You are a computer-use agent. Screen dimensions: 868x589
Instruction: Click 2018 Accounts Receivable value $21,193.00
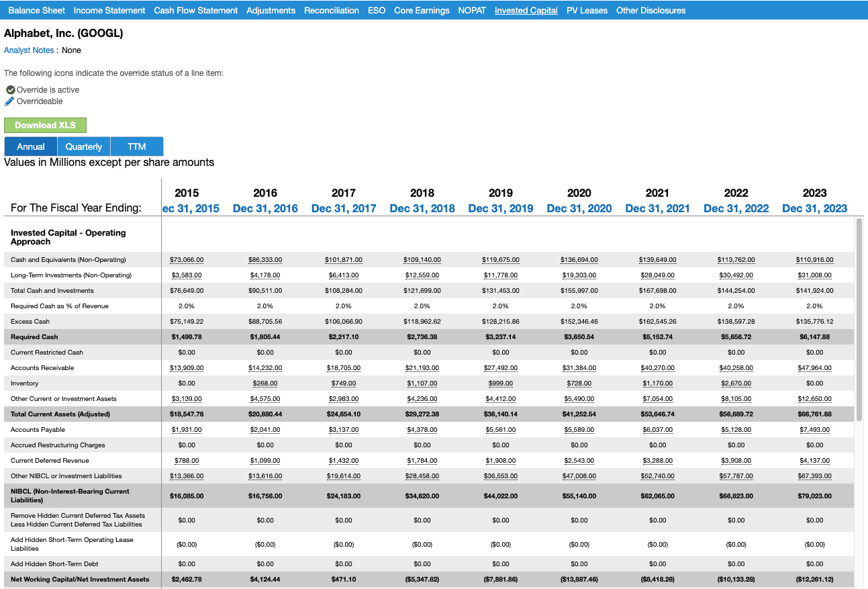[422, 368]
